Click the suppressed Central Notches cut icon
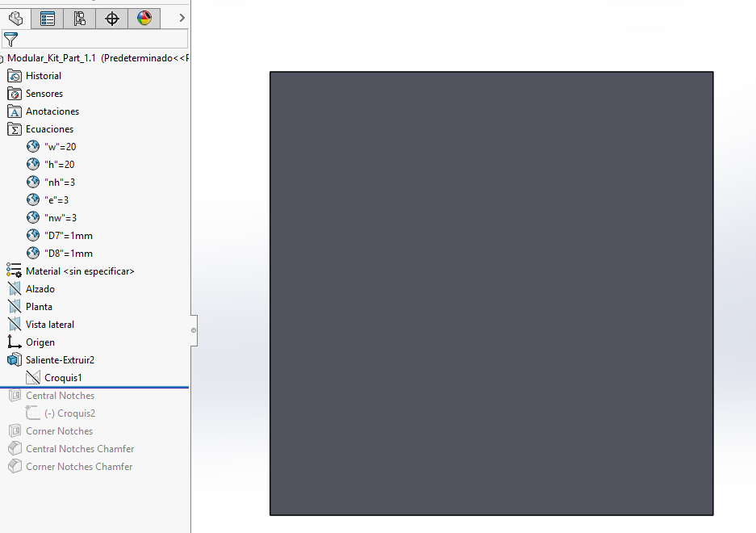 pyautogui.click(x=15, y=396)
